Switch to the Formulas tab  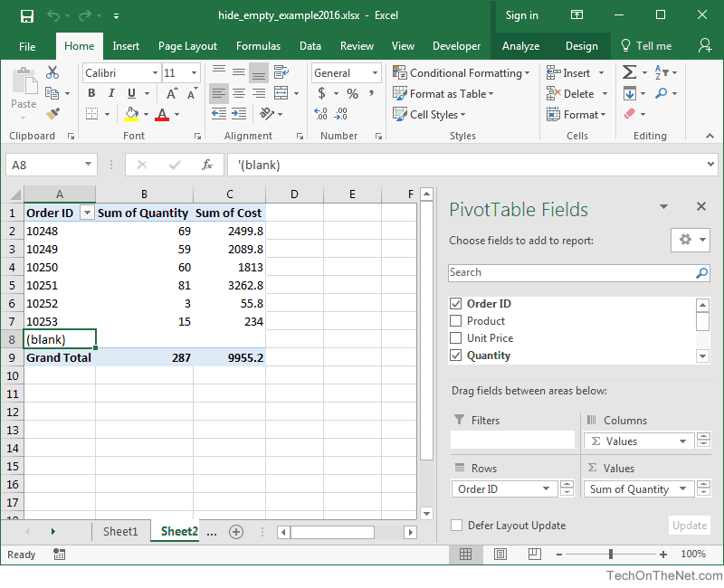(258, 46)
